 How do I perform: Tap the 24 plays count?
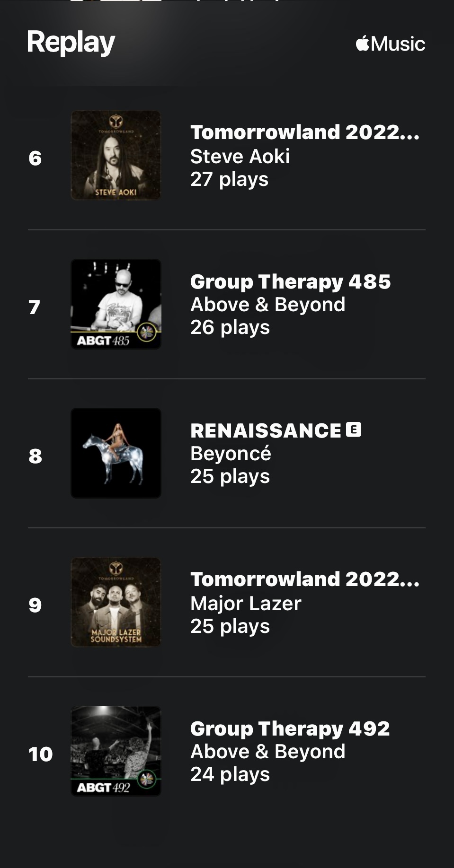click(230, 774)
